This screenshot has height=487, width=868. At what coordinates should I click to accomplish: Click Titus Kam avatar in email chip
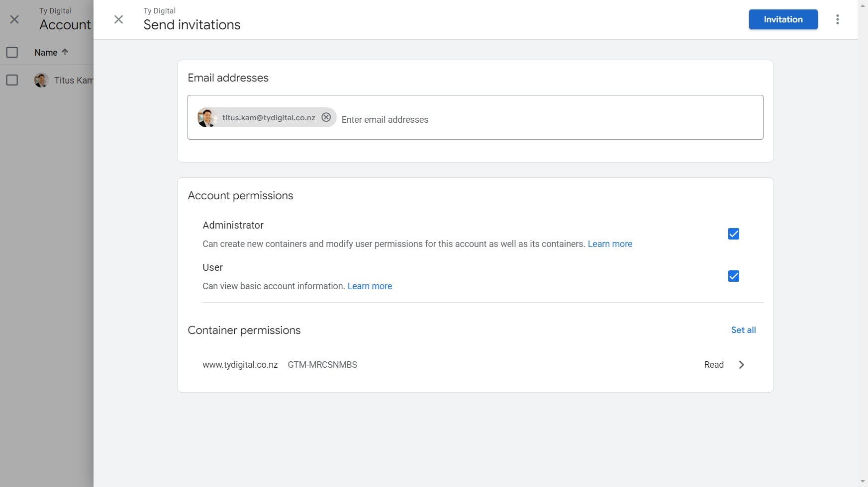[206, 118]
